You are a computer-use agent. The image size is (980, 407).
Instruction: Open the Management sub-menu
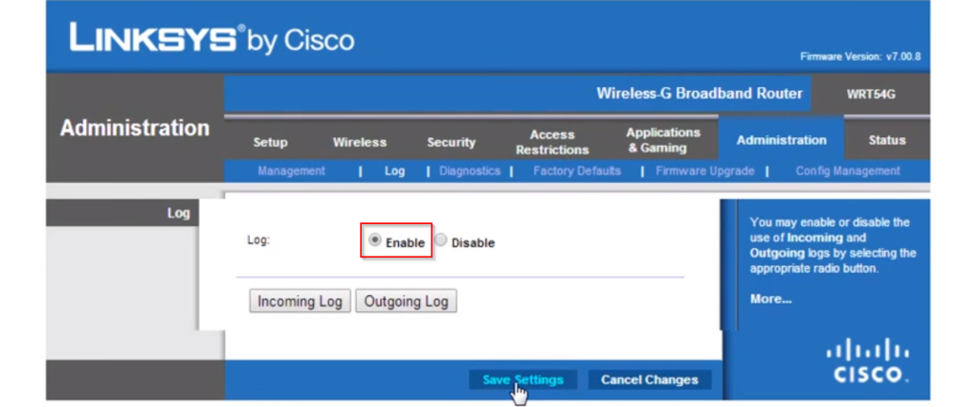pyautogui.click(x=292, y=171)
